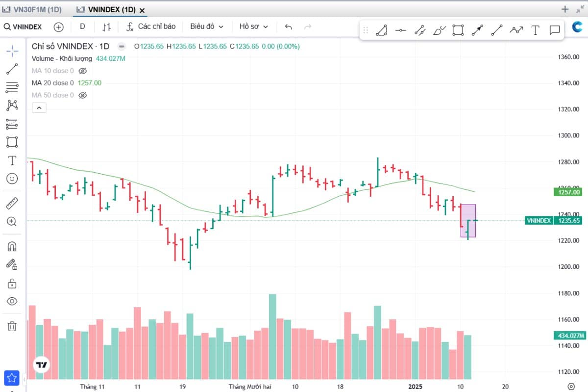Search symbol VNINDEX in the toolbar
Image resolution: width=588 pixels, height=392 pixels.
coord(23,26)
